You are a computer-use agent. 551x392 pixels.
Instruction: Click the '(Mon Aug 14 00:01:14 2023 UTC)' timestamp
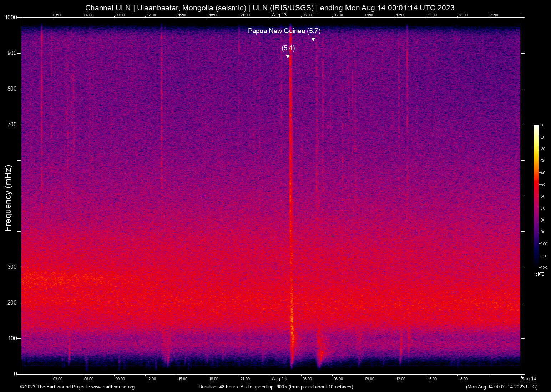[501, 387]
